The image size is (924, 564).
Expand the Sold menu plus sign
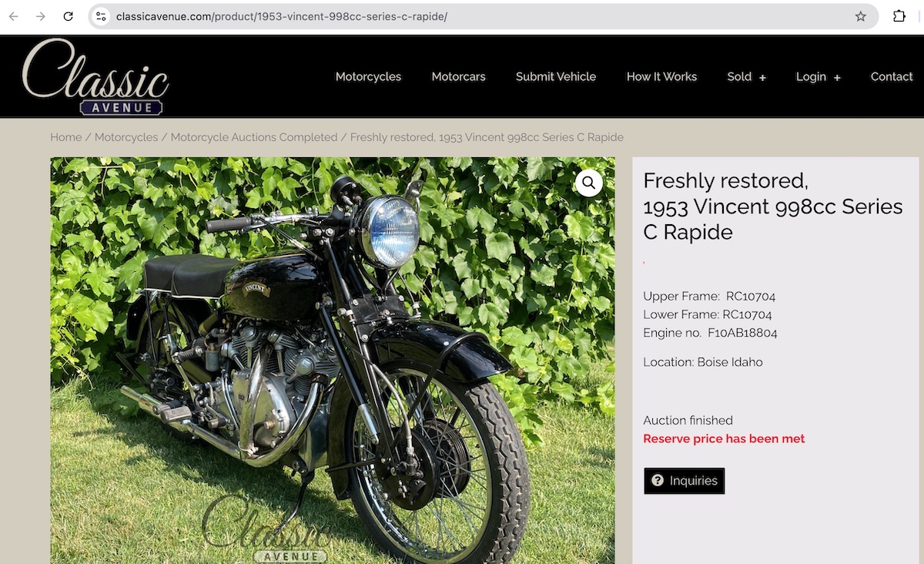tap(762, 78)
